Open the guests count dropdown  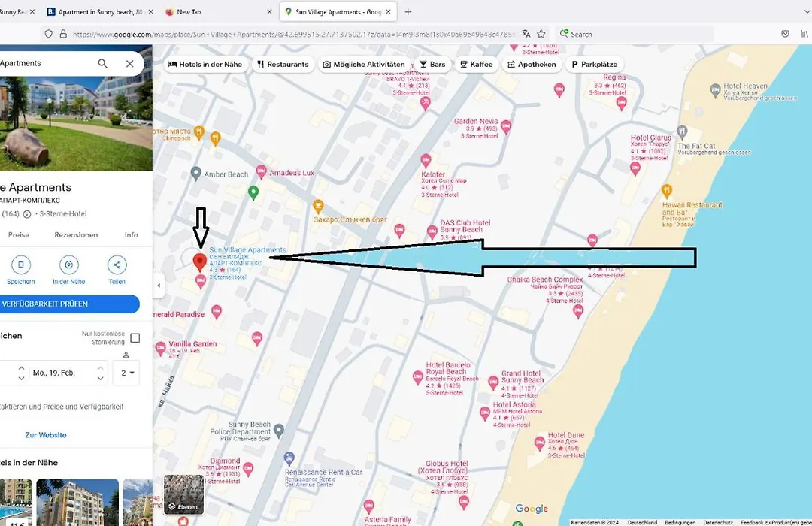[127, 373]
